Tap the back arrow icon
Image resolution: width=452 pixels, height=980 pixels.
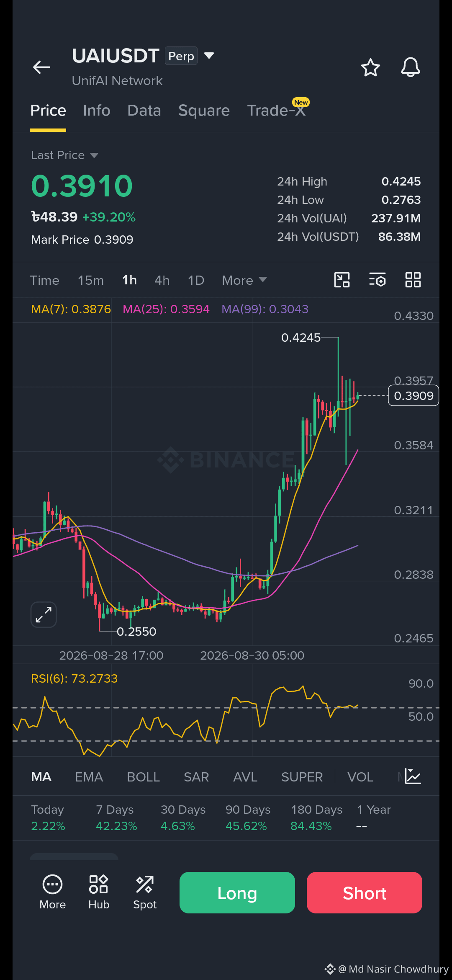[41, 67]
